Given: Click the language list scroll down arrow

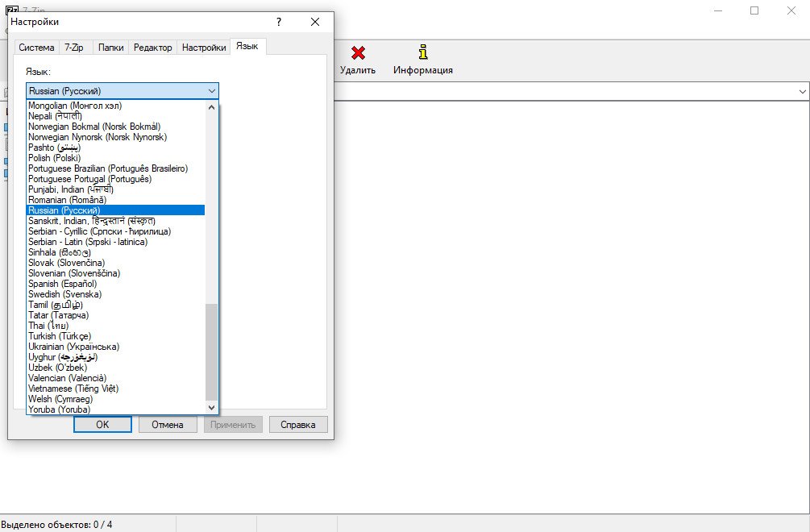Looking at the screenshot, I should [x=211, y=408].
